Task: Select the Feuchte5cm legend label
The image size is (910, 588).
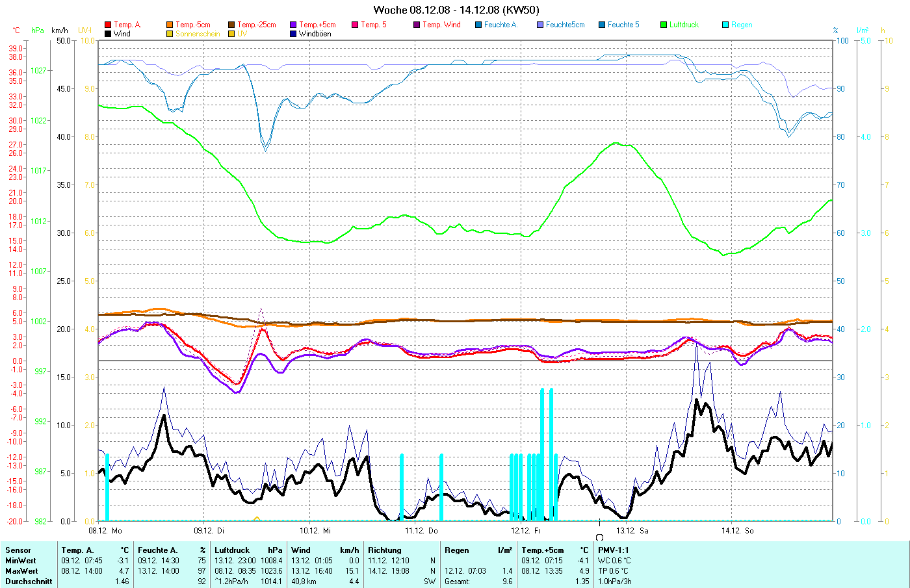Action: click(x=565, y=25)
